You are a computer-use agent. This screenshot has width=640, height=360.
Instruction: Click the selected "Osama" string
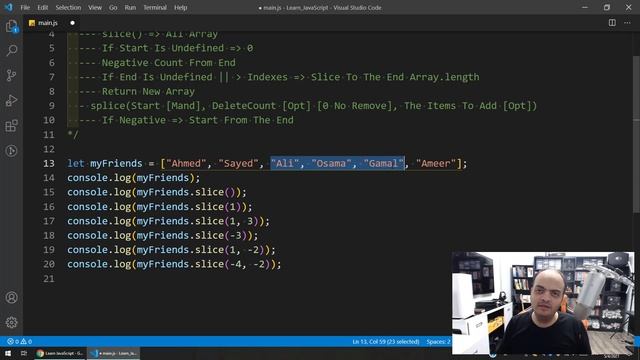331,163
